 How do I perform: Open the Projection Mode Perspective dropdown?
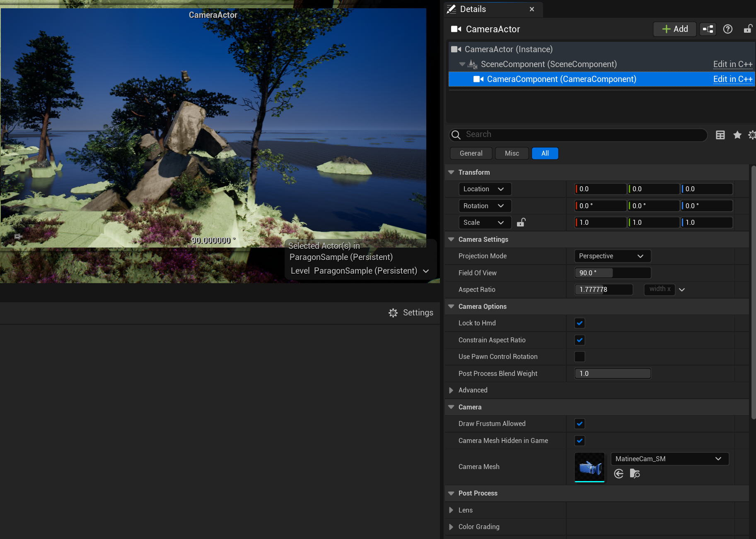pos(612,256)
